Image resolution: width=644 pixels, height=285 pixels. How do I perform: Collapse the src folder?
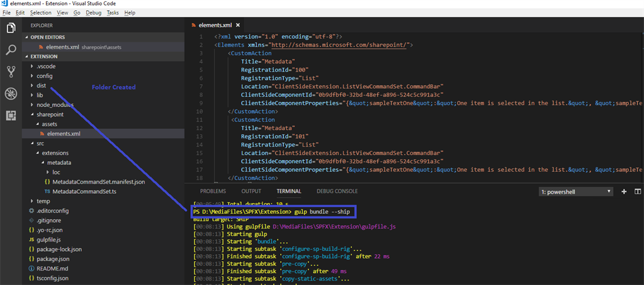(x=32, y=143)
